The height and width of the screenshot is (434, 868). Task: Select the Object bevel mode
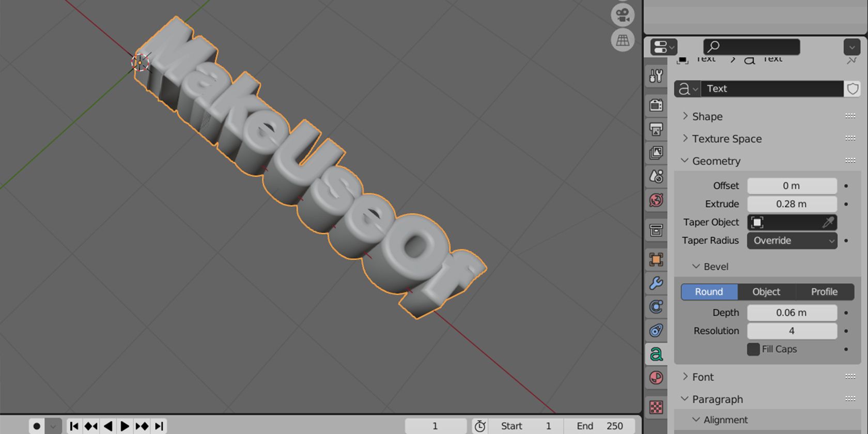[766, 291]
